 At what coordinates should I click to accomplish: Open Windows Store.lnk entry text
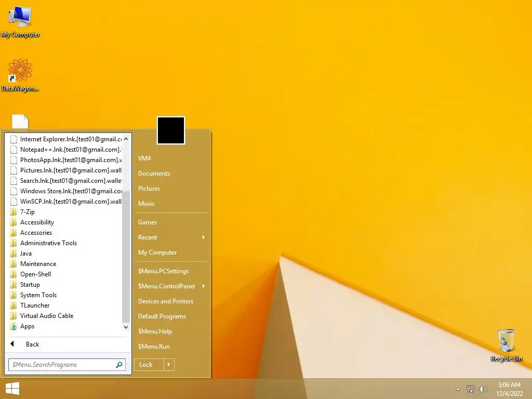click(71, 191)
